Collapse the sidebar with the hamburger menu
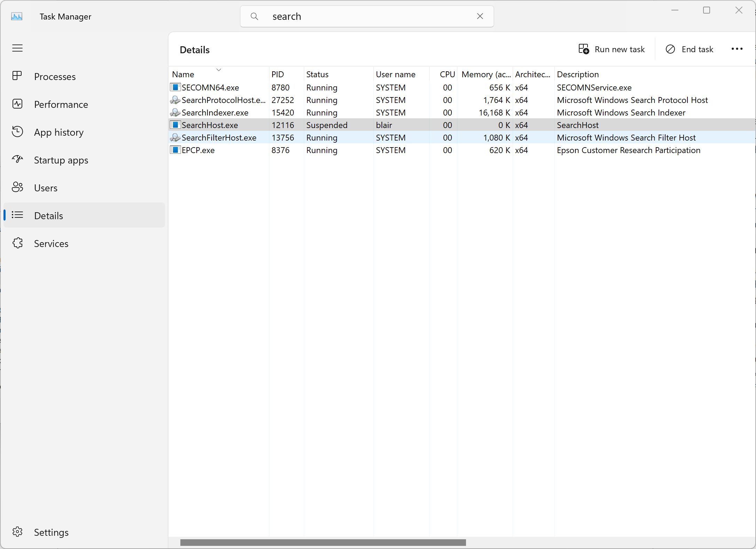 pos(17,48)
